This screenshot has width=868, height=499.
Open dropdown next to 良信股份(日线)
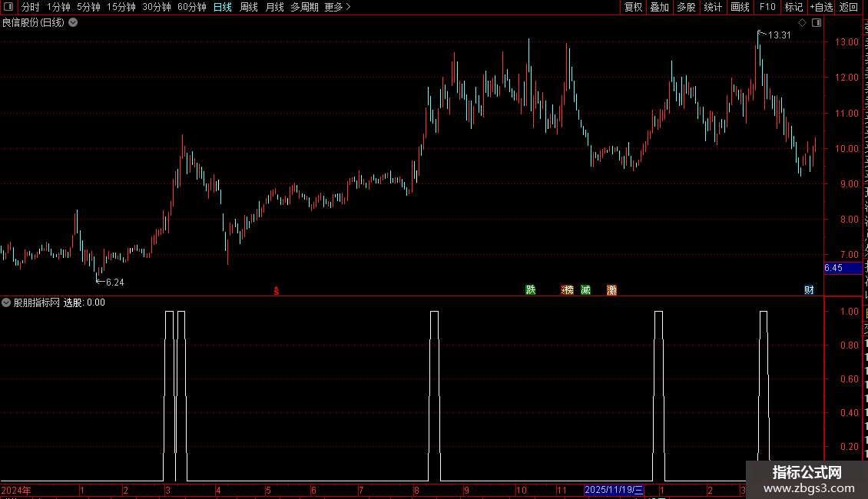pos(73,23)
